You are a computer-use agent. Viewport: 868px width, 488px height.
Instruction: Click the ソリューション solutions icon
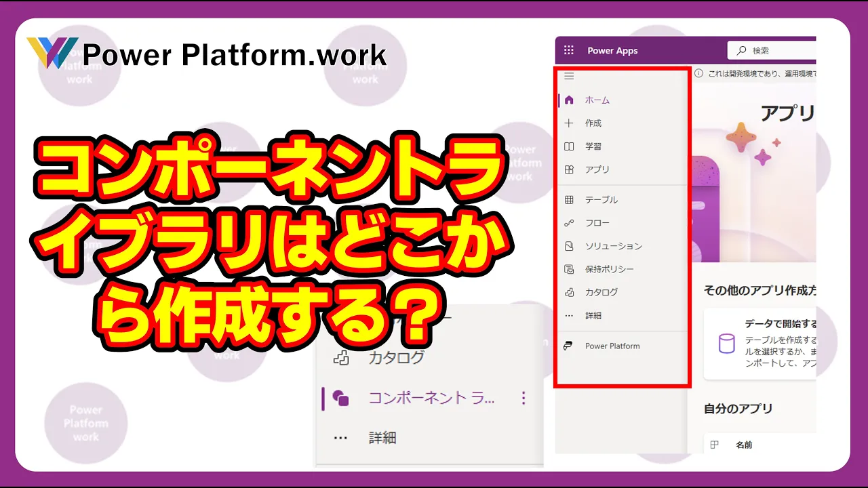click(x=569, y=246)
